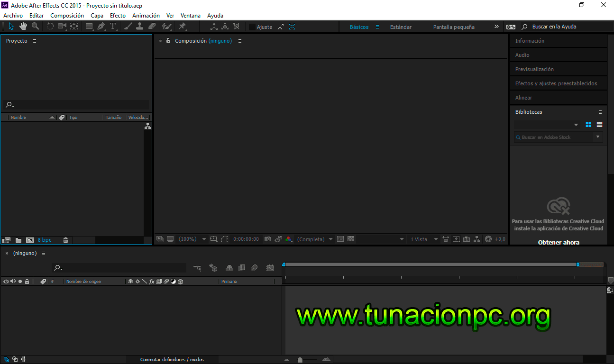The height and width of the screenshot is (364, 614).
Task: Click the color channels swatch below the viewer
Action: (289, 239)
